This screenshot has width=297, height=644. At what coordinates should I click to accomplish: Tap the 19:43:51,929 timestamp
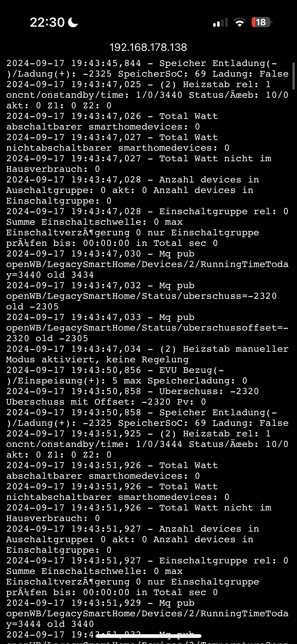pos(106,603)
